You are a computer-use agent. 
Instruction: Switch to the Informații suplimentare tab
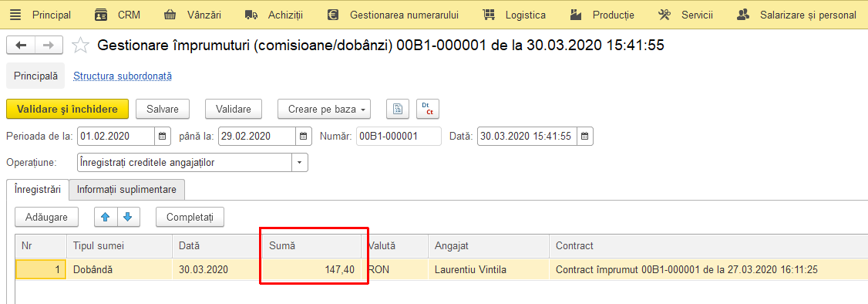(x=126, y=189)
